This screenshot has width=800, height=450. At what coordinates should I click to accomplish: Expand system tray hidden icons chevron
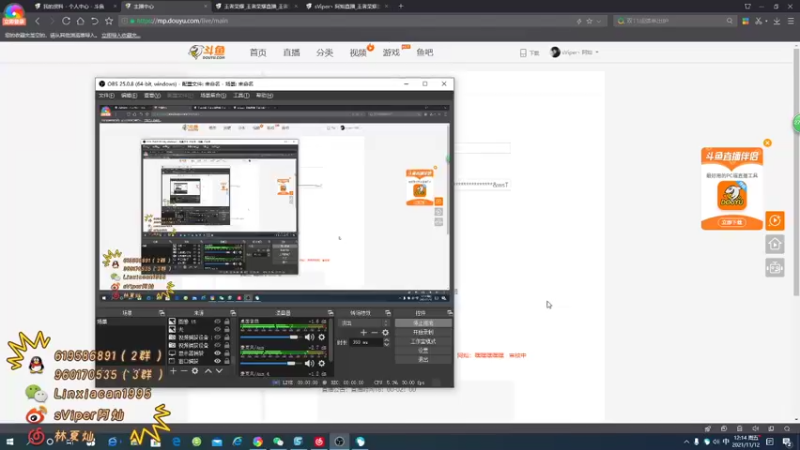(686, 441)
